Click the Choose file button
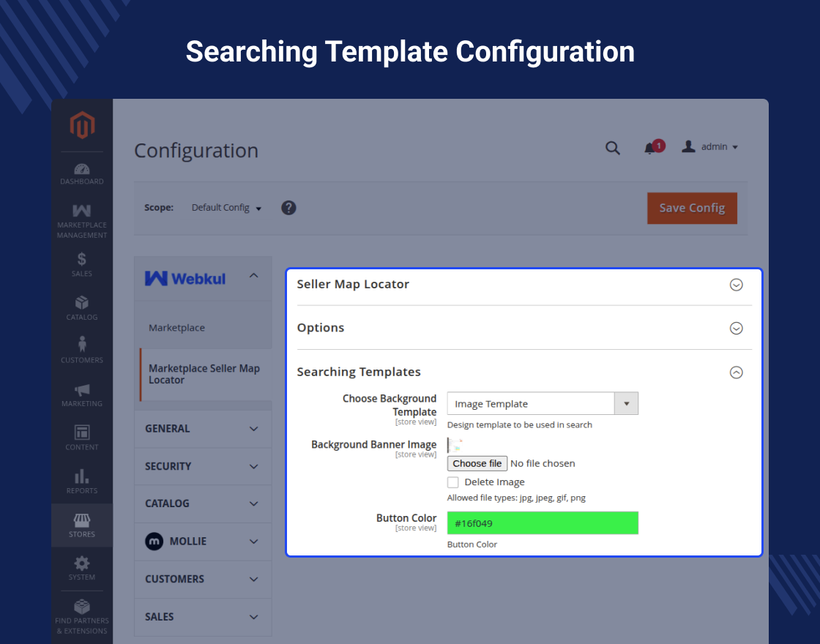 tap(477, 464)
